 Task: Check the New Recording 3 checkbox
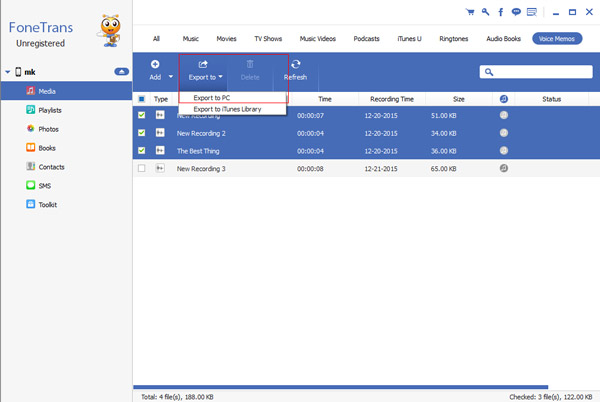(142, 168)
